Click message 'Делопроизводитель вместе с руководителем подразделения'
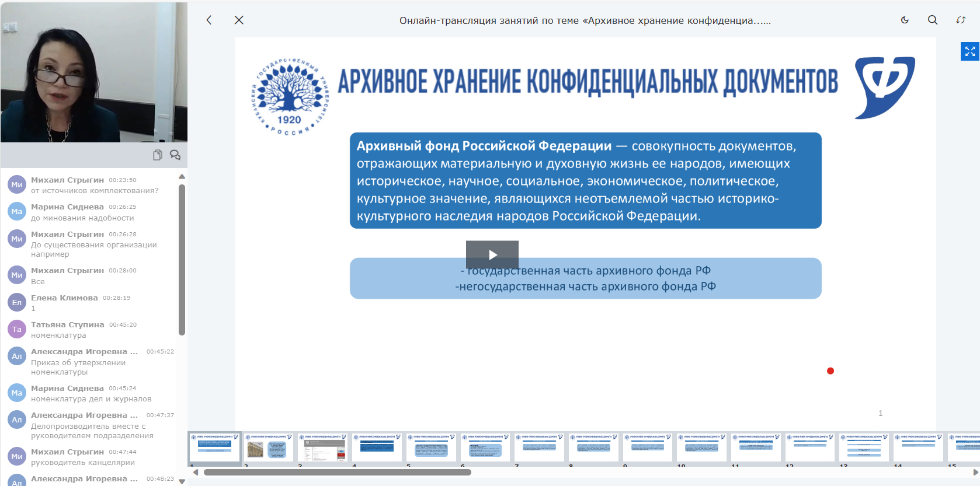This screenshot has height=486, width=980. pyautogui.click(x=92, y=431)
